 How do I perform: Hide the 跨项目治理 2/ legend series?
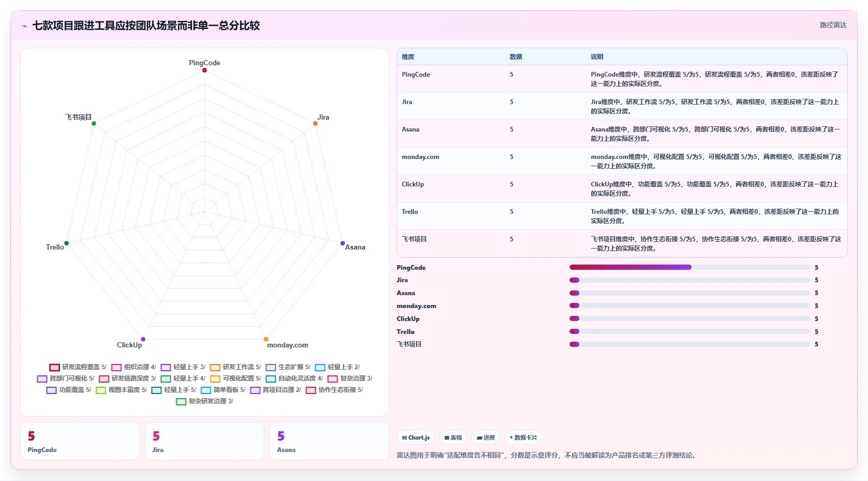pos(276,390)
